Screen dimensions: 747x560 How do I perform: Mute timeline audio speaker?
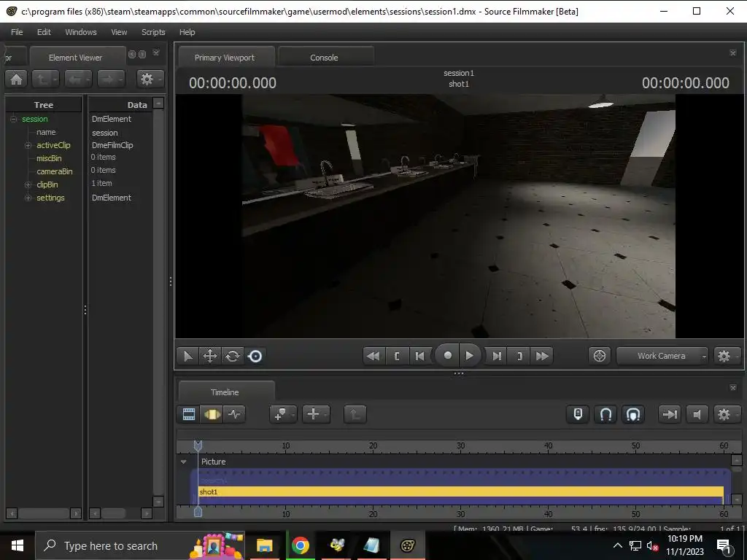tap(697, 414)
